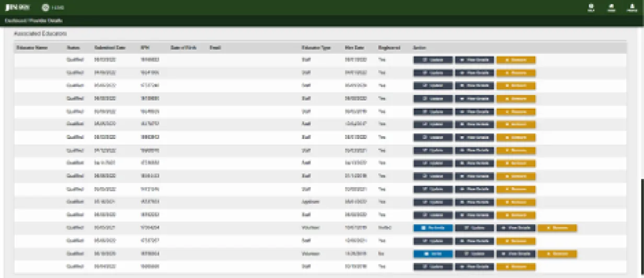
Task: Sort by the Educator Name column header
Action: [32, 48]
